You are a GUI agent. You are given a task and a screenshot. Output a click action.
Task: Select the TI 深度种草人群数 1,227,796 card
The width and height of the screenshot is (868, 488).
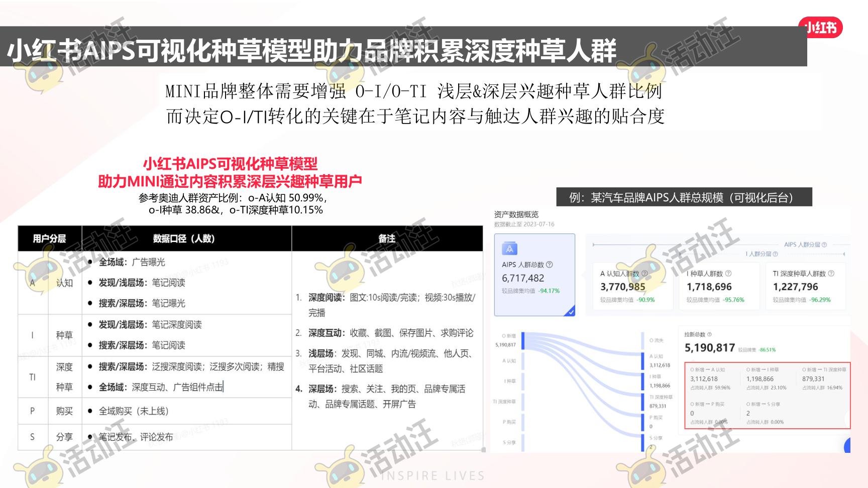(x=805, y=286)
